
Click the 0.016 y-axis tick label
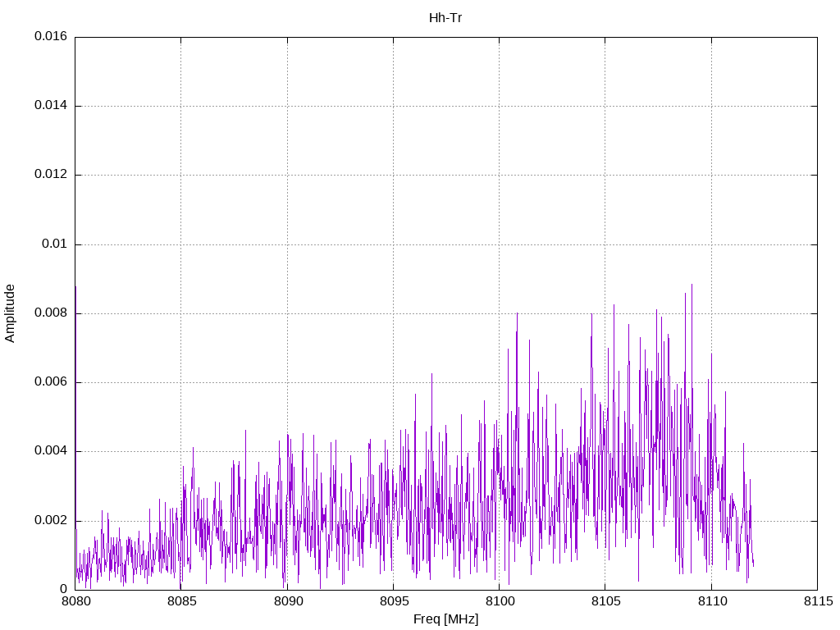point(50,37)
